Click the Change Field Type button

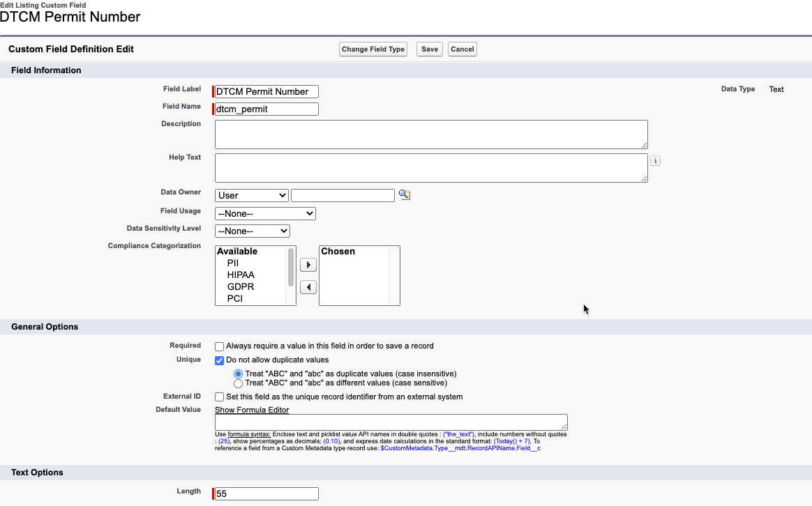pos(373,49)
